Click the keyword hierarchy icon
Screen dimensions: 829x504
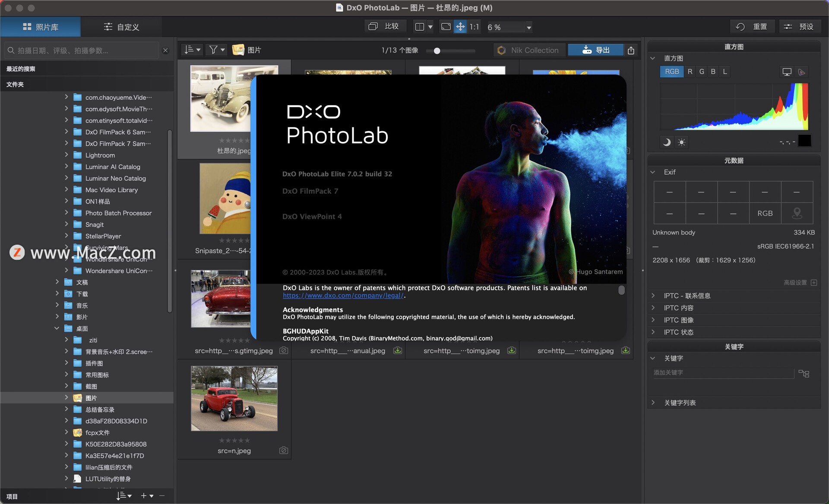[x=804, y=373]
